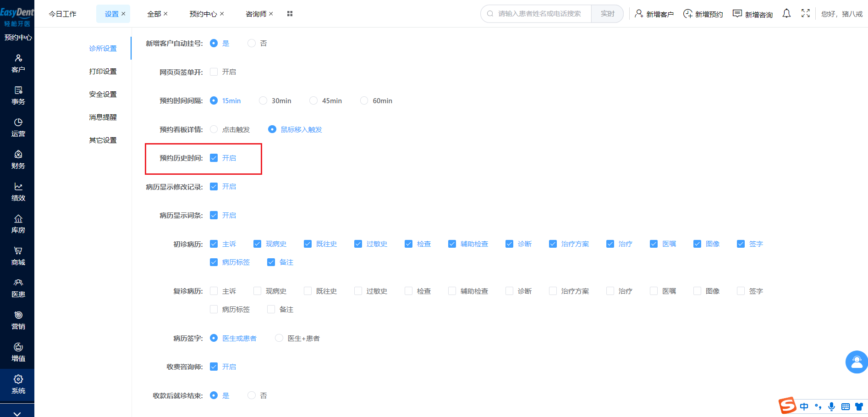Image resolution: width=868 pixels, height=417 pixels.
Task: Toggle 预约历史时间 开启 checkbox
Action: tap(214, 158)
